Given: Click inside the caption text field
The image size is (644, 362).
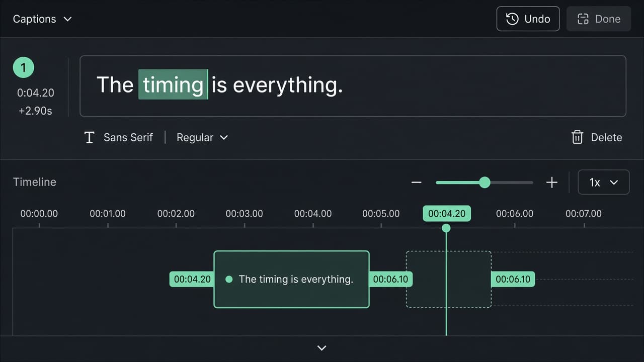Looking at the screenshot, I should point(353,86).
